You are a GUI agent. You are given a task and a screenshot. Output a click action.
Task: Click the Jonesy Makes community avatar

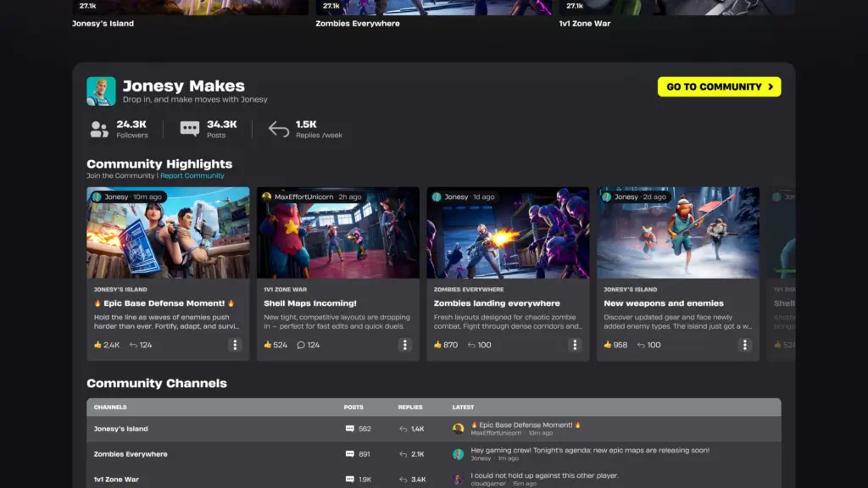(x=101, y=91)
